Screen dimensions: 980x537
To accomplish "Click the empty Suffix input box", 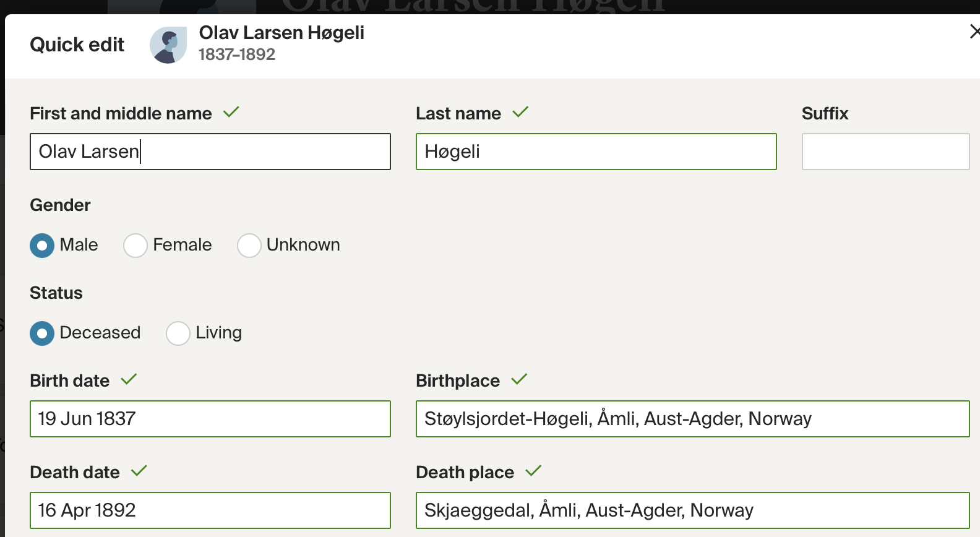I will pos(885,152).
